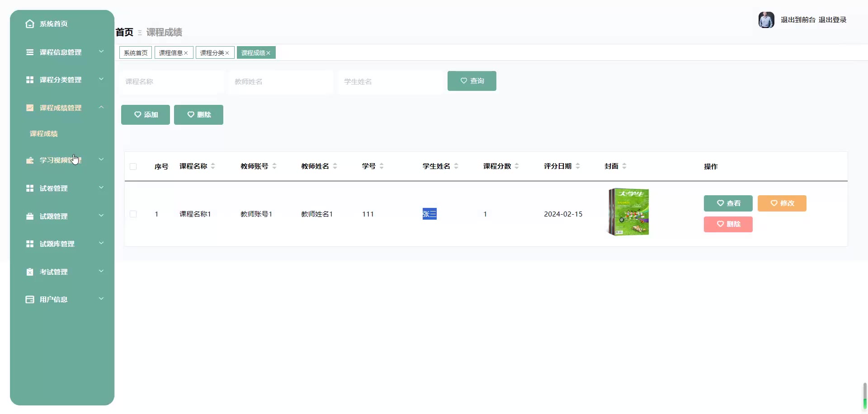Screen dimensions: 868x414
Task: Click the card icon for 用户信息
Action: [30, 299]
